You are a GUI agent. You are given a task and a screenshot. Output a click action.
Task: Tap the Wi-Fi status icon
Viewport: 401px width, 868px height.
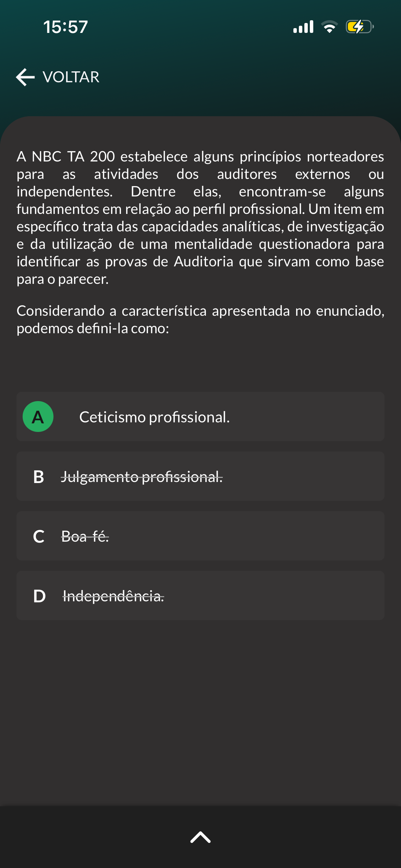(x=329, y=27)
